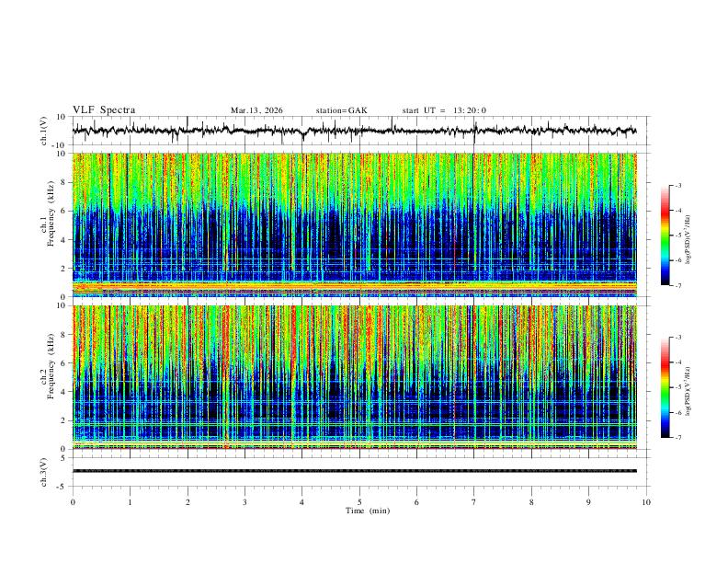
Task: Click time axis tick label "3"
Action: point(245,502)
